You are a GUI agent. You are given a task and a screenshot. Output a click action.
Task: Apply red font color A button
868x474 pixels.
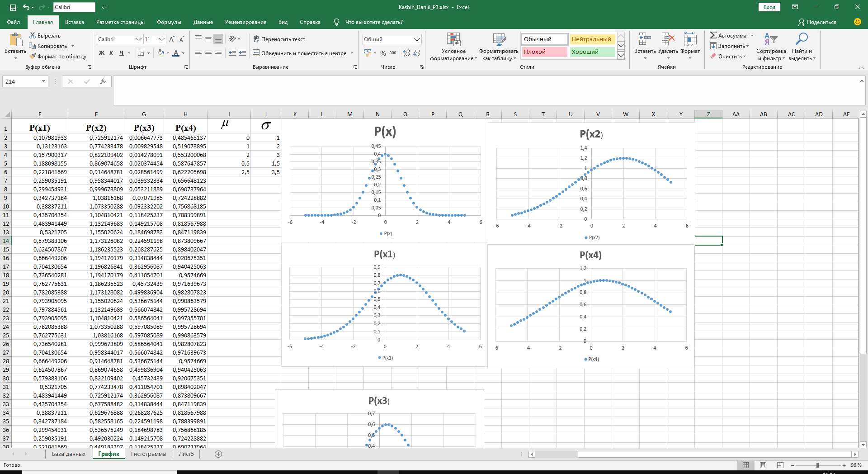176,53
